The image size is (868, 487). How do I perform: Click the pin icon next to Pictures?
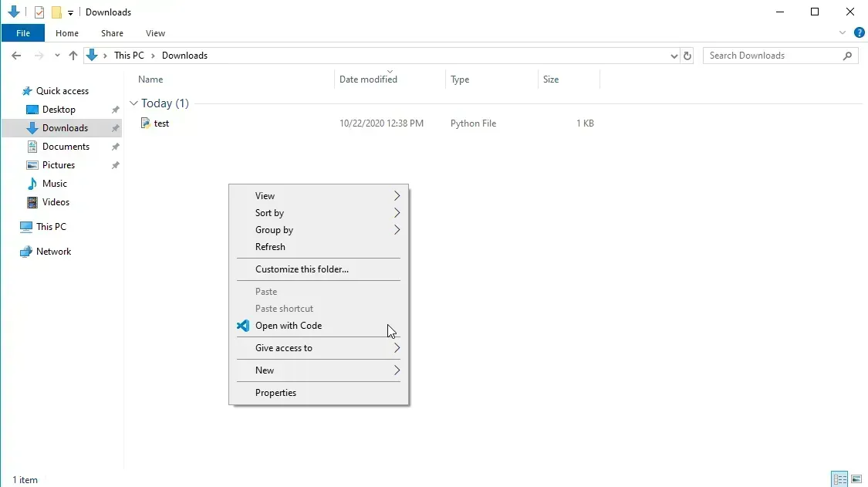pos(115,165)
